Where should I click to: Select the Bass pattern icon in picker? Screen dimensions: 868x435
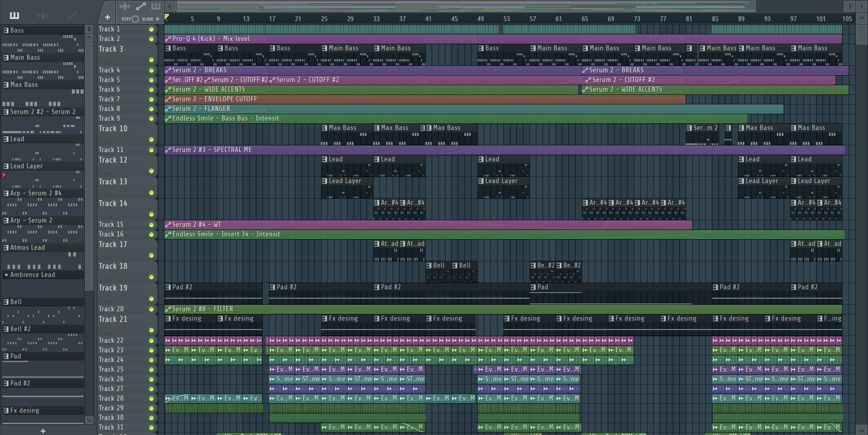click(6, 30)
